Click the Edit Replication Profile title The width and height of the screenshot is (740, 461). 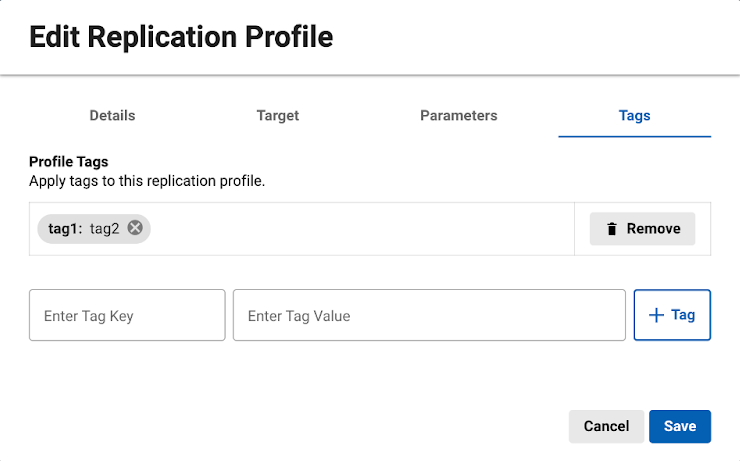pos(181,38)
